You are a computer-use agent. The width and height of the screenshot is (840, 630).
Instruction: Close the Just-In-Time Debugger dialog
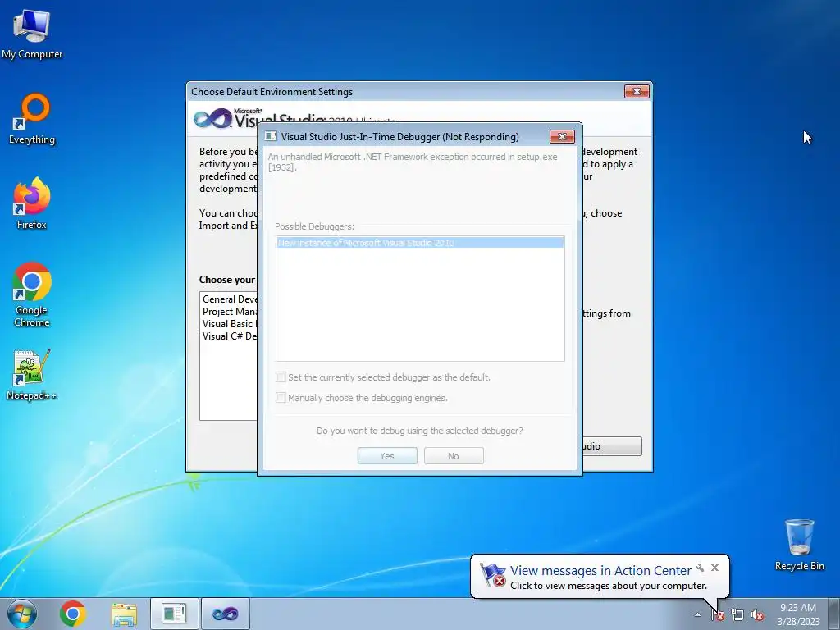coord(562,137)
